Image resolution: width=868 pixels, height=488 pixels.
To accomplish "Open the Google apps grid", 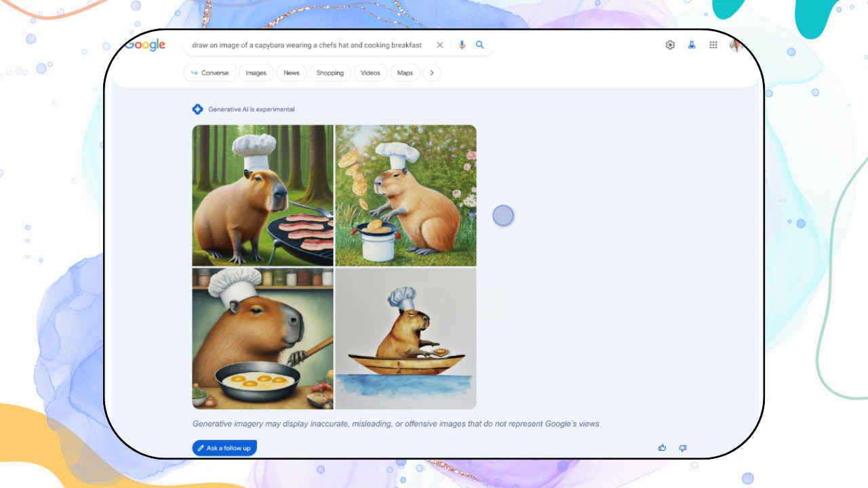I will [x=713, y=45].
